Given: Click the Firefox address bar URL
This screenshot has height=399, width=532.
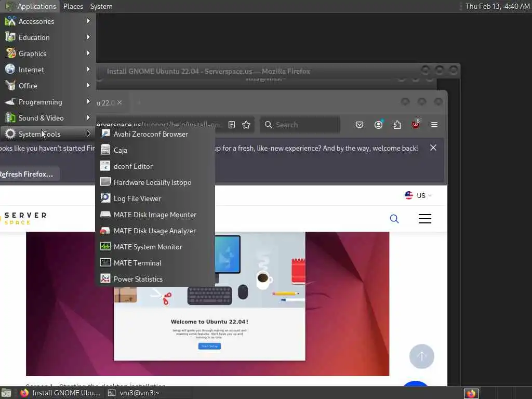Looking at the screenshot, I should click(x=159, y=125).
